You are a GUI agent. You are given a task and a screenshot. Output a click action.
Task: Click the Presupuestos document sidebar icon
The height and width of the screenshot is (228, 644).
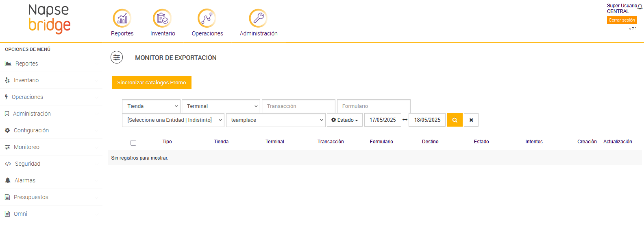tap(7, 197)
